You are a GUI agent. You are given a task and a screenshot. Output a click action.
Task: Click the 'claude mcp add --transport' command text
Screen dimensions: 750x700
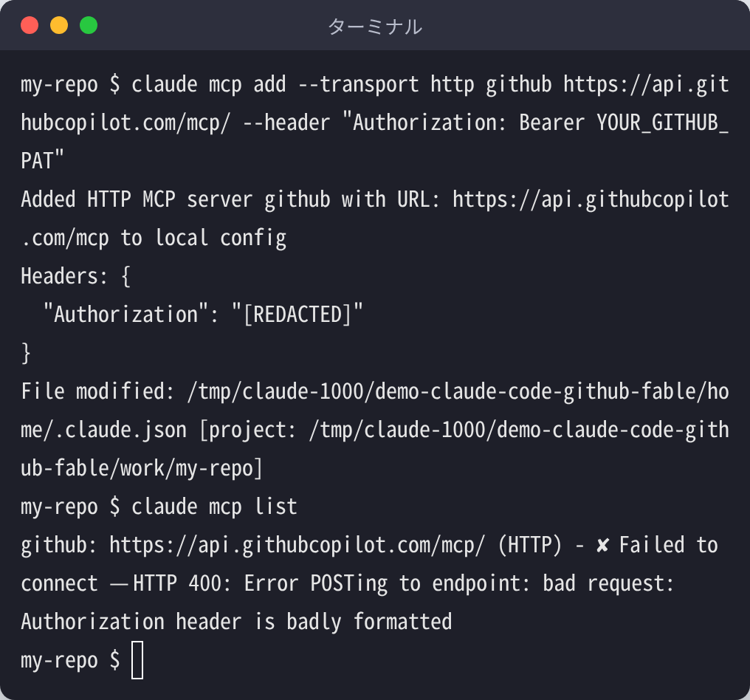click(275, 85)
